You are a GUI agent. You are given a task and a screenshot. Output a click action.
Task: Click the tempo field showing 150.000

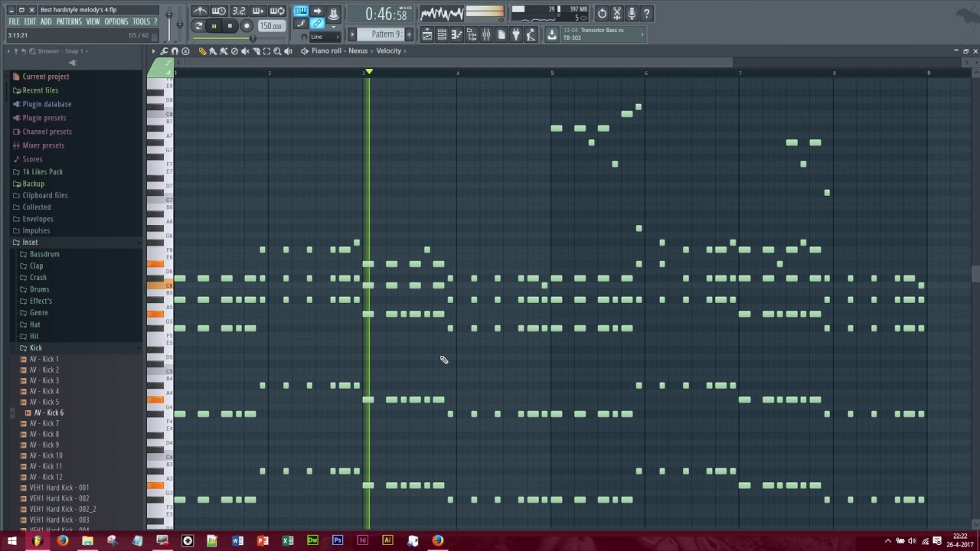(x=271, y=26)
